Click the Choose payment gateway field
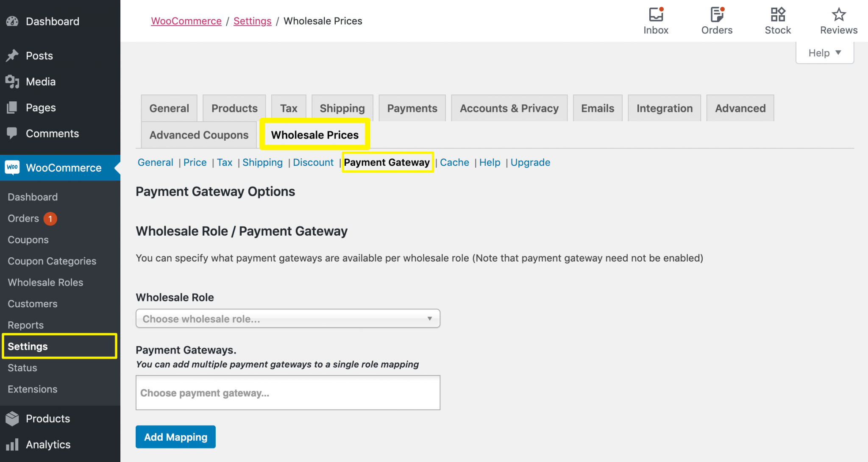Screen dimensions: 868x462 pos(288,393)
